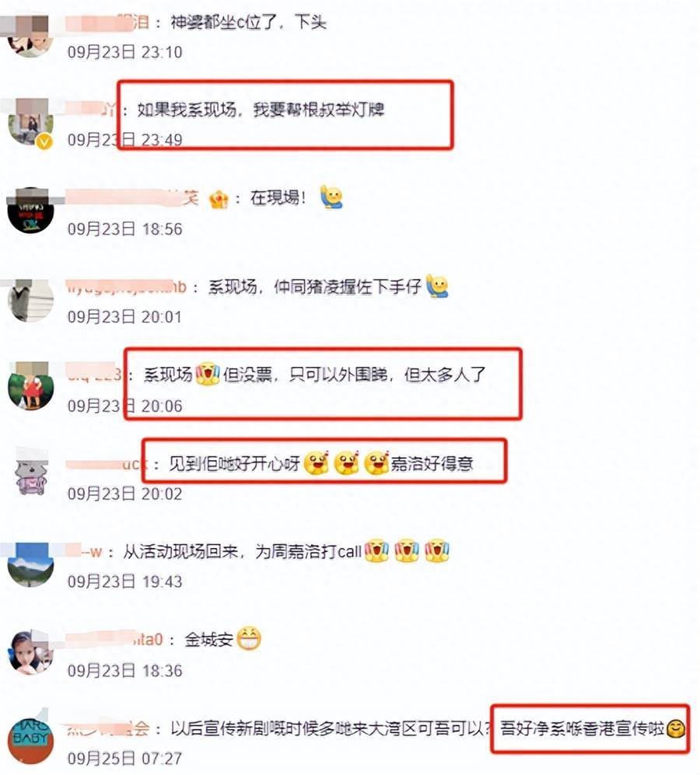Click first cheering emoji after 打call

pos(376,550)
